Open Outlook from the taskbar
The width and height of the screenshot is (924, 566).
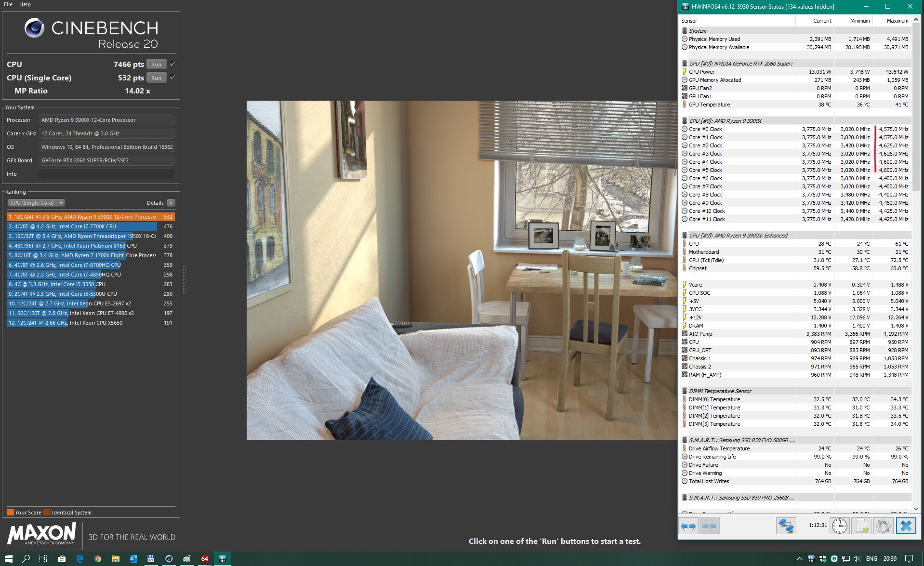[133, 559]
